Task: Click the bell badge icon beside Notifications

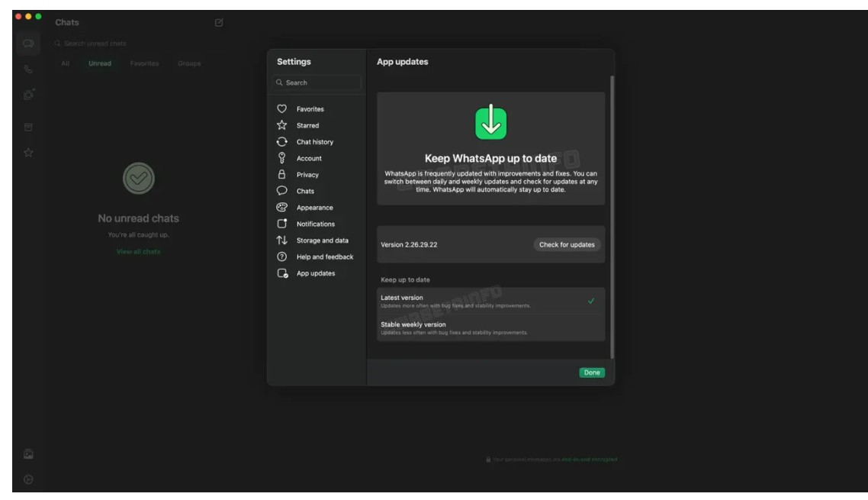Action: tap(281, 224)
